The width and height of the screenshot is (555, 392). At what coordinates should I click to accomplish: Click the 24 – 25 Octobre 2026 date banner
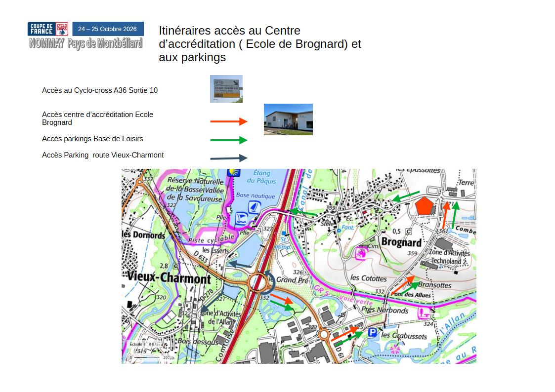pos(108,29)
